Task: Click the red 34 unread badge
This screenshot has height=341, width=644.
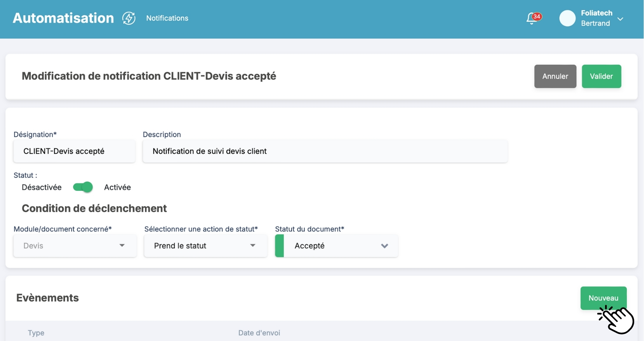Action: point(537,16)
